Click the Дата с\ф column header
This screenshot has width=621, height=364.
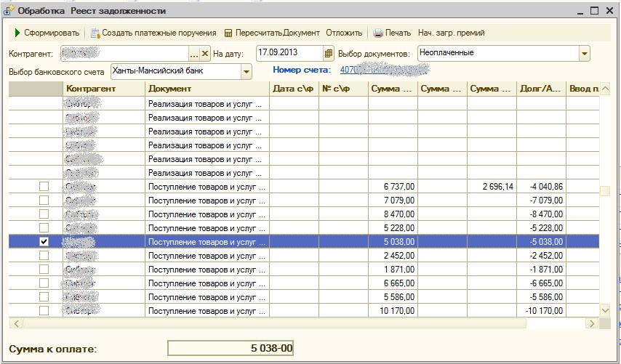click(295, 89)
